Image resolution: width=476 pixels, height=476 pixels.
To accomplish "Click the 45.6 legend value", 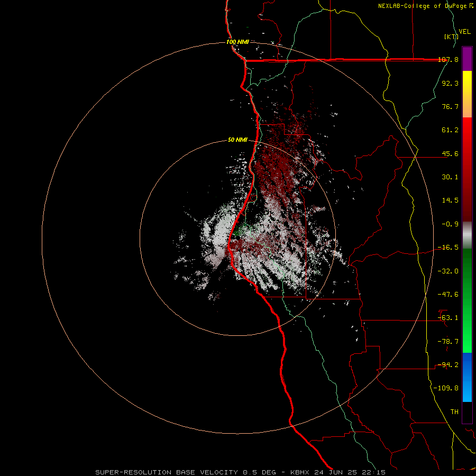I will click(450, 153).
